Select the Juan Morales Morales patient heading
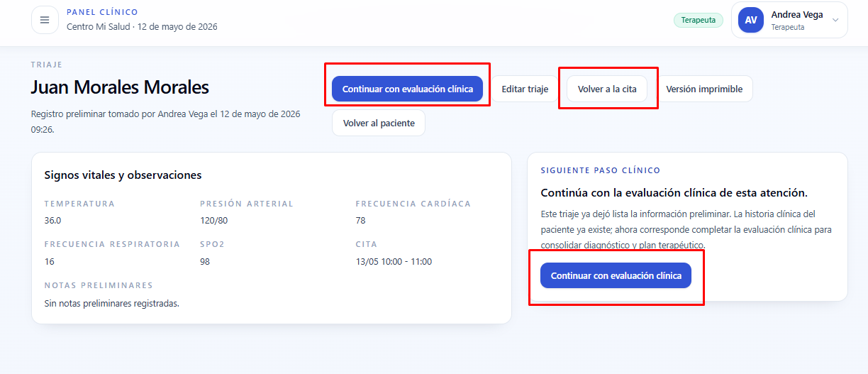Screen dimensions: 868x374 point(120,87)
